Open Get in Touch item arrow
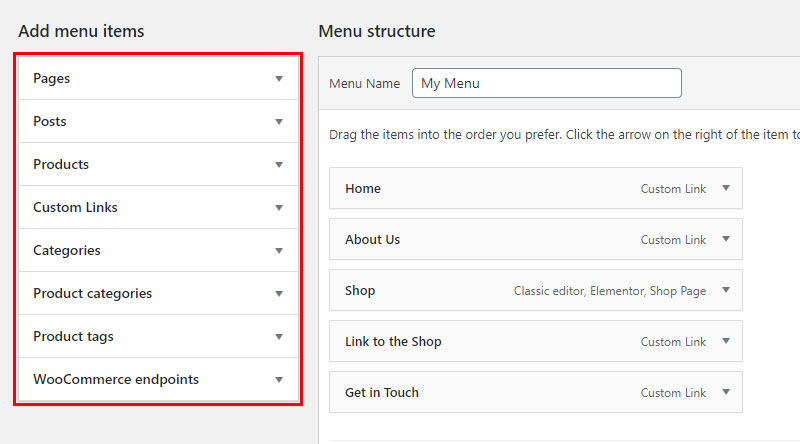 [726, 392]
